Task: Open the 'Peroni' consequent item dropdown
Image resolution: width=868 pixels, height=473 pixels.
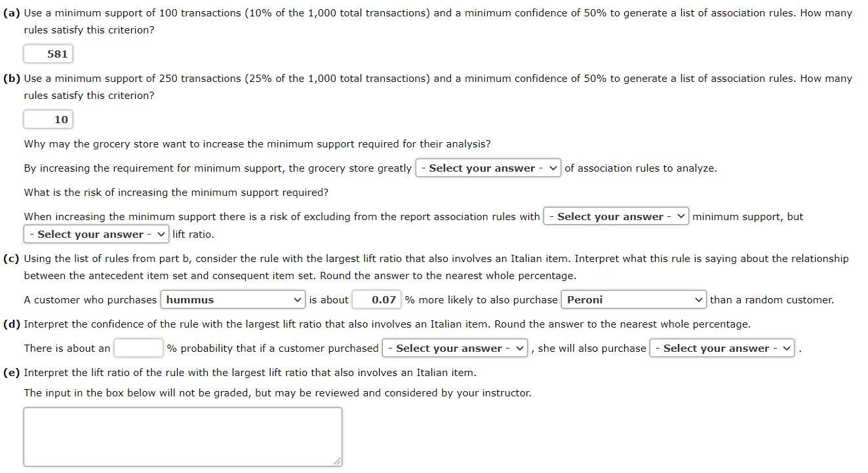Action: [x=633, y=299]
